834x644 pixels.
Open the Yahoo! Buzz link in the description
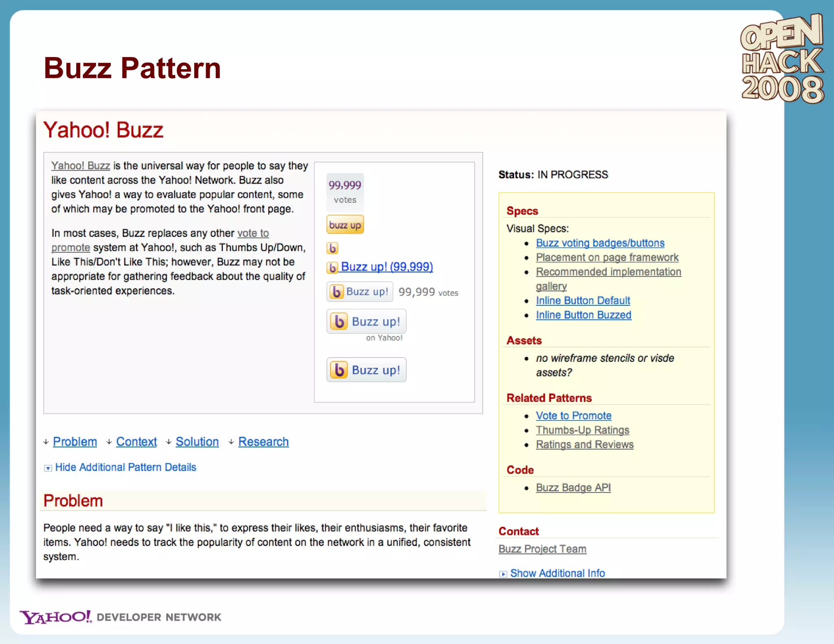click(x=81, y=166)
